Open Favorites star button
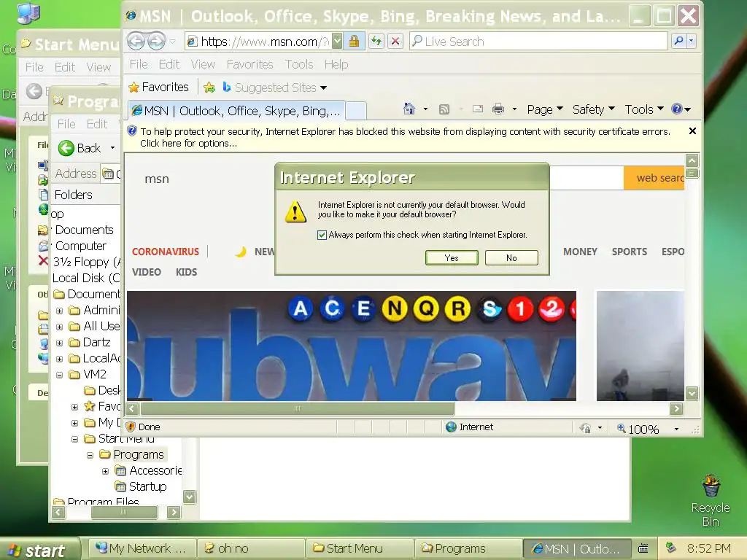The width and height of the screenshot is (747, 560). tap(159, 87)
